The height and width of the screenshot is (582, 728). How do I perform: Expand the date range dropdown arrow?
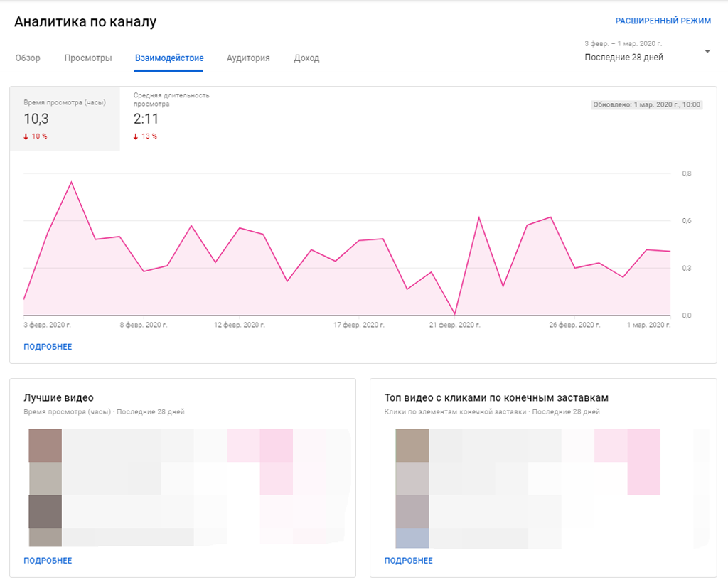click(707, 52)
